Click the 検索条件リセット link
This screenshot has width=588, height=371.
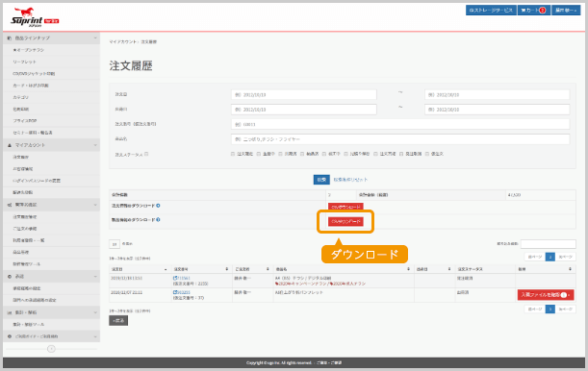point(350,180)
